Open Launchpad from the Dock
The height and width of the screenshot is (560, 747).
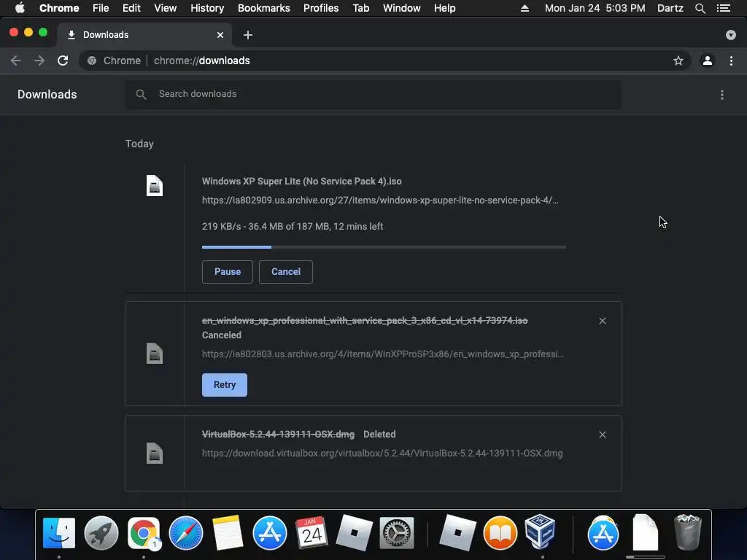coord(101,533)
